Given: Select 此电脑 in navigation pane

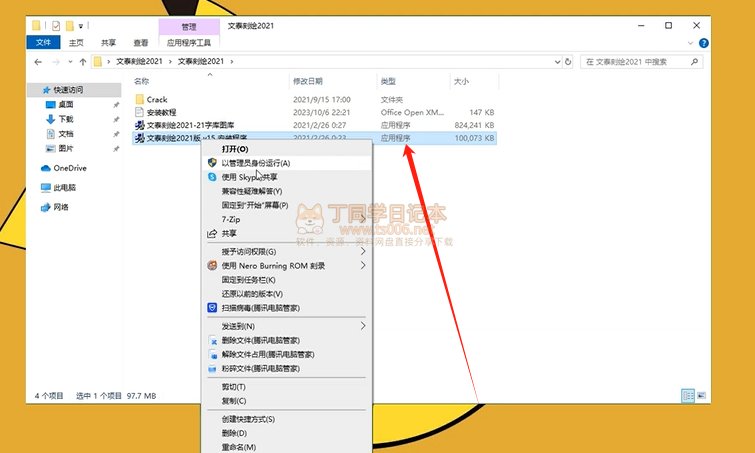Looking at the screenshot, I should tap(65, 187).
